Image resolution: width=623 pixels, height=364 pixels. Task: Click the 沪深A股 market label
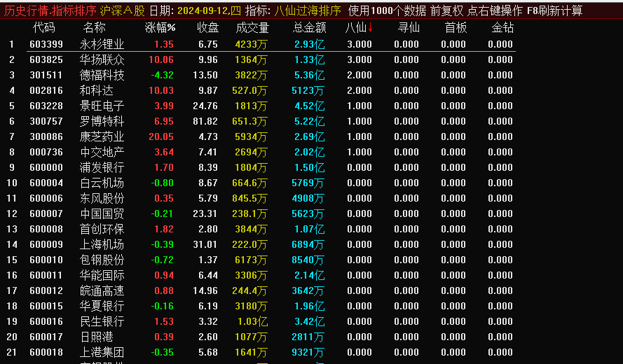point(122,10)
